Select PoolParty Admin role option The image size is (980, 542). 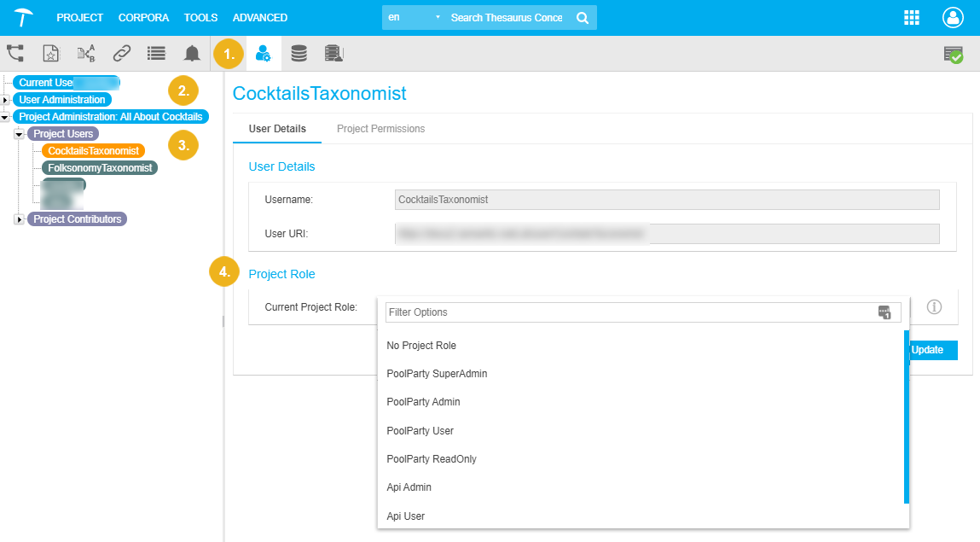423,402
